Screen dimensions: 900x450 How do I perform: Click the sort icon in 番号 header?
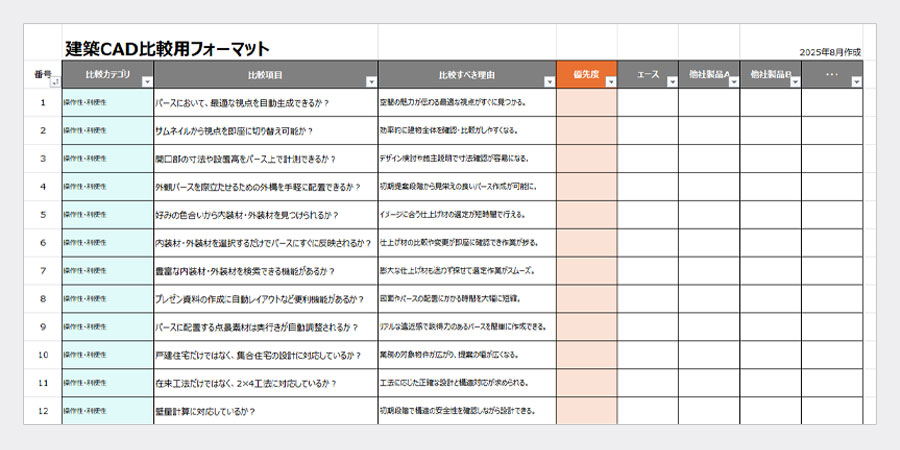click(x=54, y=83)
